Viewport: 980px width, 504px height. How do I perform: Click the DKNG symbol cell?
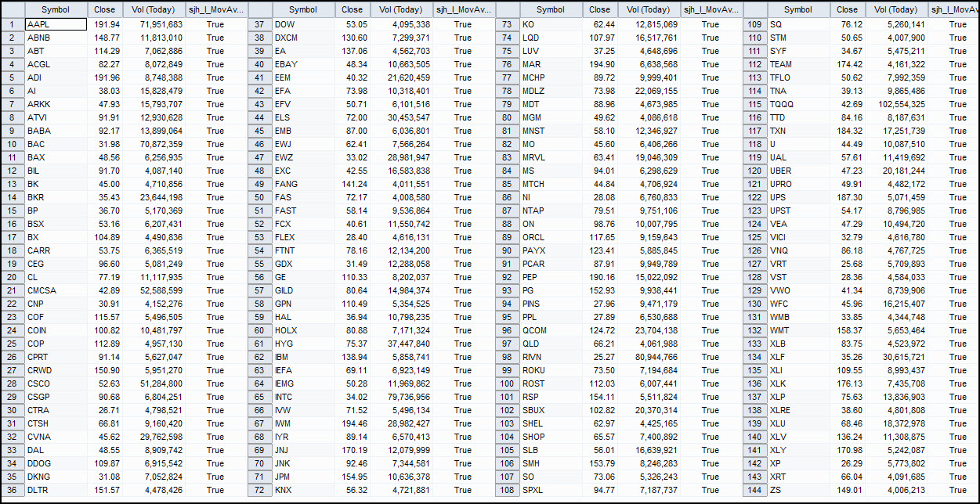click(56, 477)
